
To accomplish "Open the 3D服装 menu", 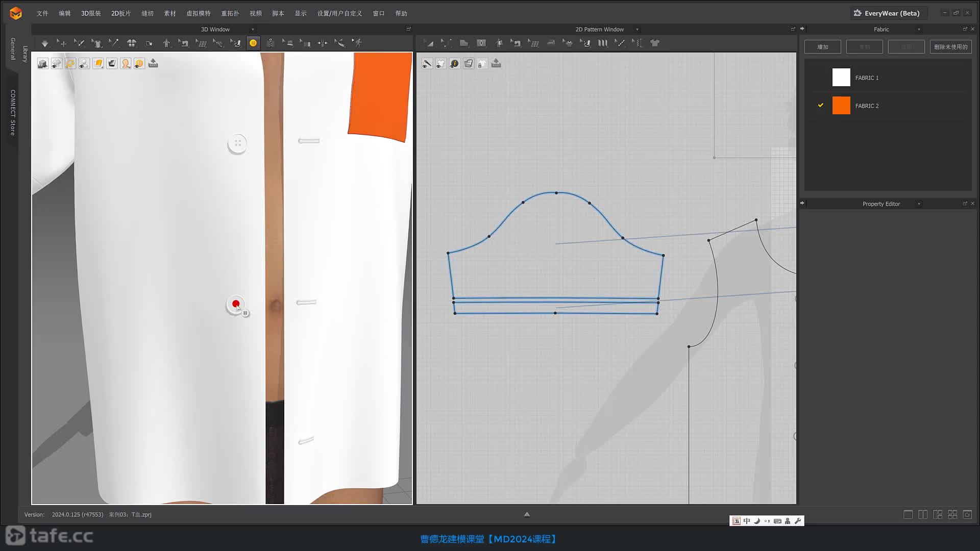I will point(91,13).
